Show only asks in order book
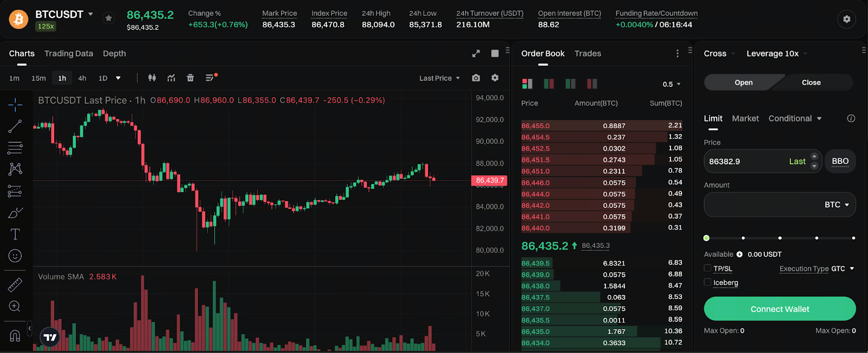The image size is (868, 353). (x=592, y=84)
